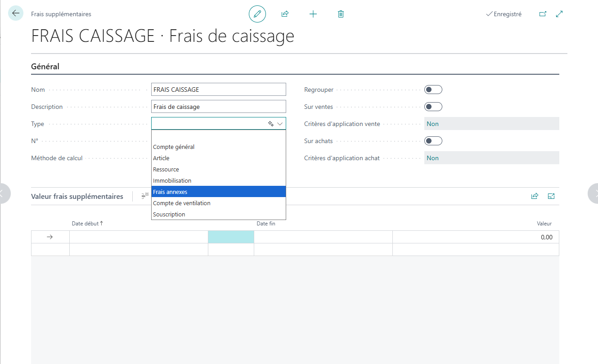The width and height of the screenshot is (598, 364).
Task: Click the first row Date début cell
Action: pos(139,237)
